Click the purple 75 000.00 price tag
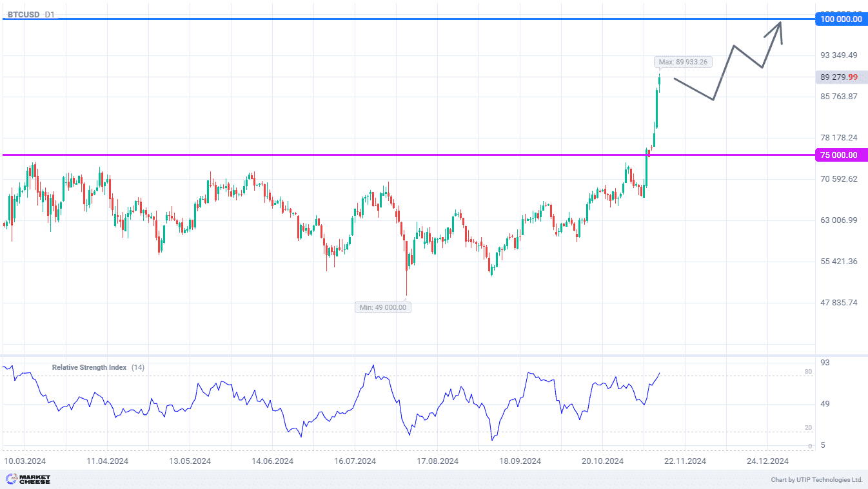The height and width of the screenshot is (489, 868). tap(841, 155)
